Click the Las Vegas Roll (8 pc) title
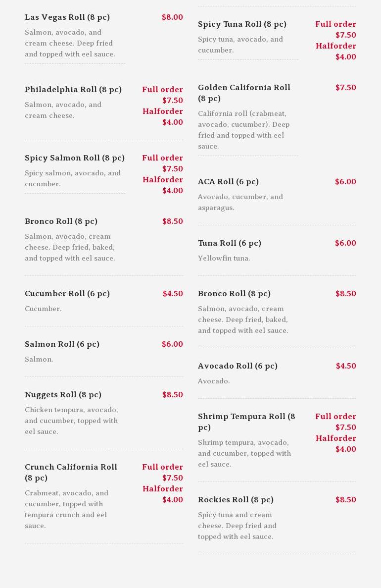The height and width of the screenshot is (588, 381). (x=67, y=17)
